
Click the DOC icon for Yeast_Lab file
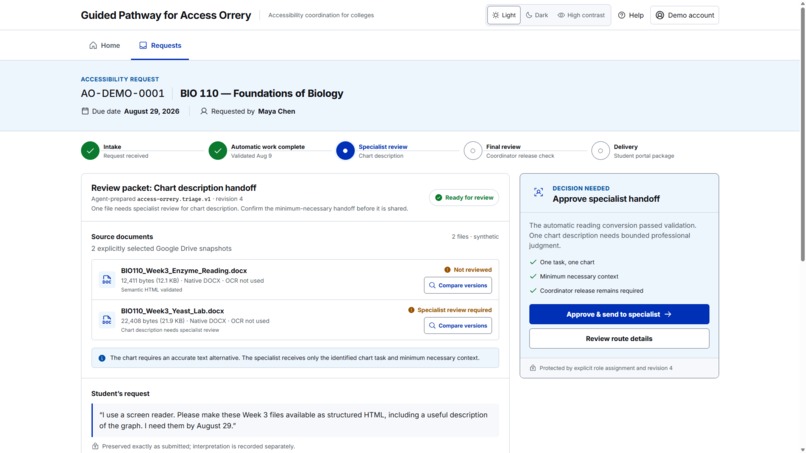[106, 320]
